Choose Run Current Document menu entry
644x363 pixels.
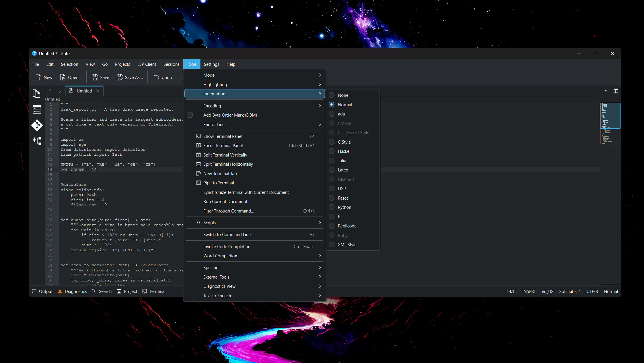coord(254,202)
